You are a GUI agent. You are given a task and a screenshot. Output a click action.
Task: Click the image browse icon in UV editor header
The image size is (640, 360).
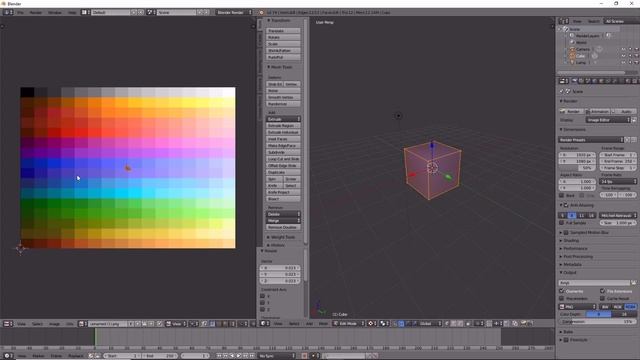pyautogui.click(x=82, y=324)
